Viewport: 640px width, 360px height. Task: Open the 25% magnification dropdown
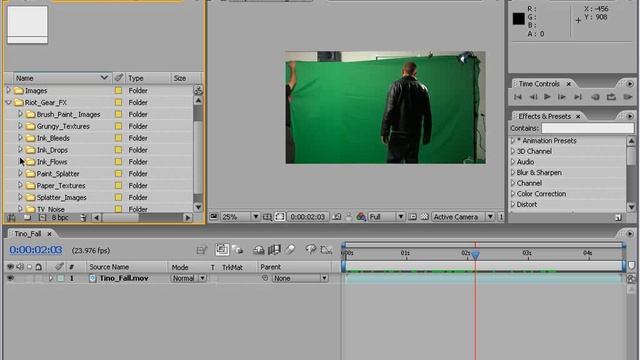pos(240,217)
